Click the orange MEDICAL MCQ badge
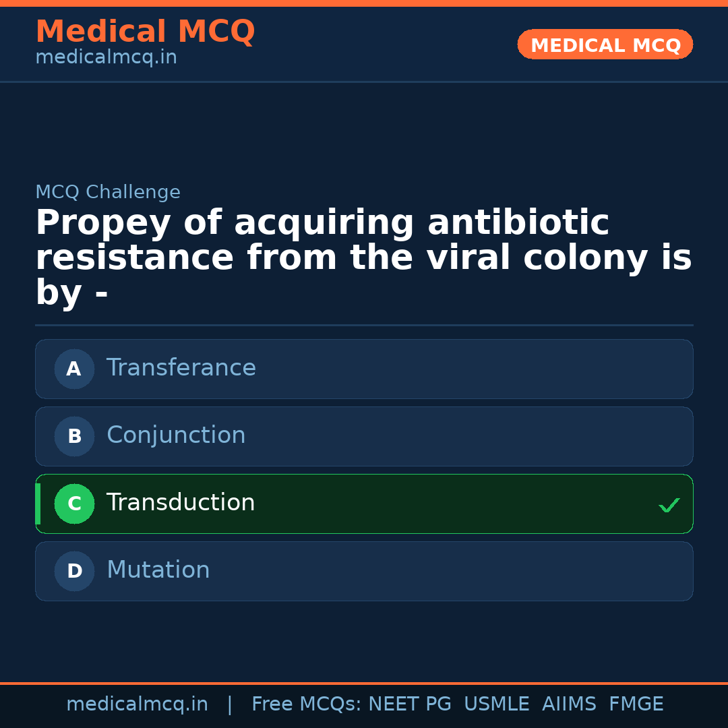 [x=605, y=44]
